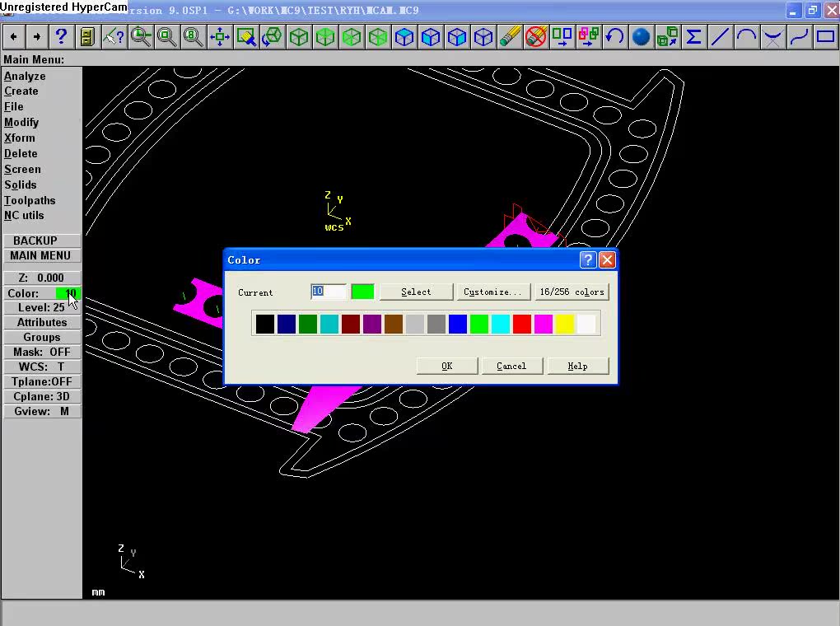Click the Sigma symbol toolbar icon
840x626 pixels.
693,37
